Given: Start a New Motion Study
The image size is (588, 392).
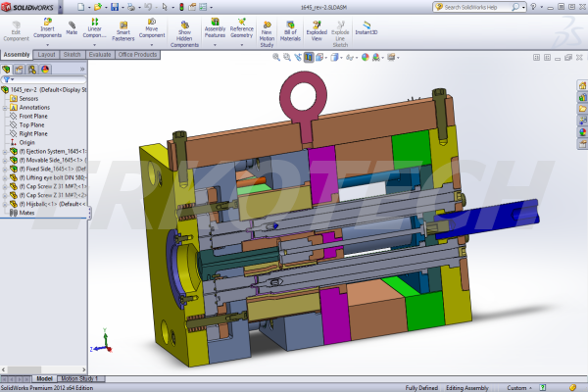Looking at the screenshot, I should coord(267,27).
